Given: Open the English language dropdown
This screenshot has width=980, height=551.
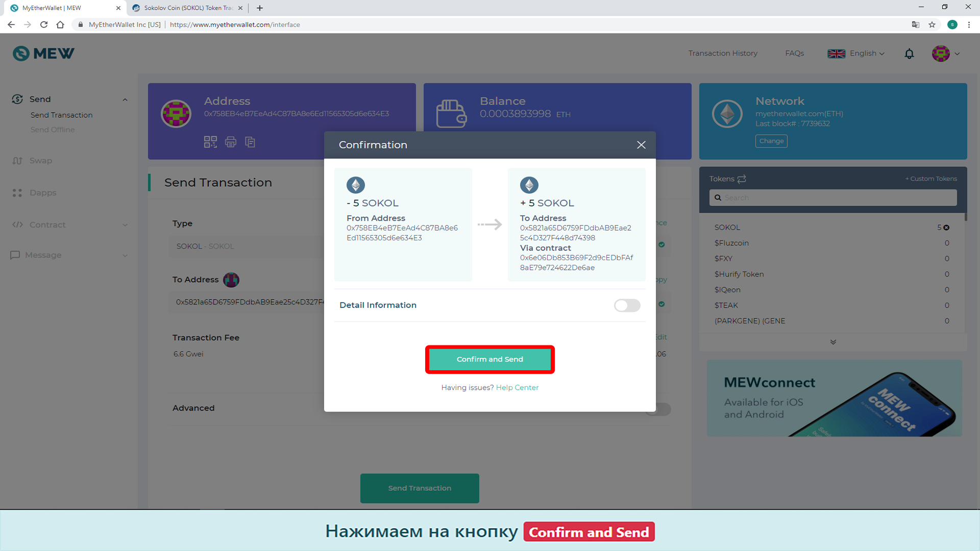Looking at the screenshot, I should (x=856, y=54).
